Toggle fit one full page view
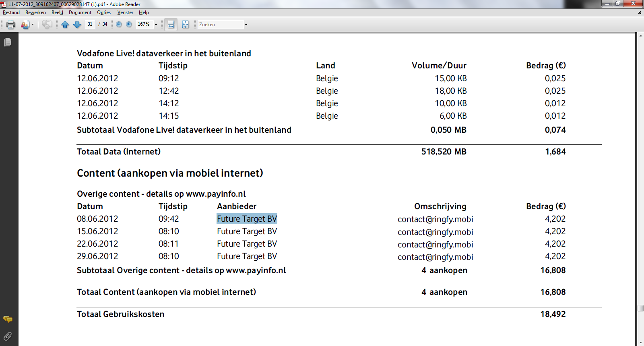Screen dimensions: 644x346 click(x=185, y=25)
